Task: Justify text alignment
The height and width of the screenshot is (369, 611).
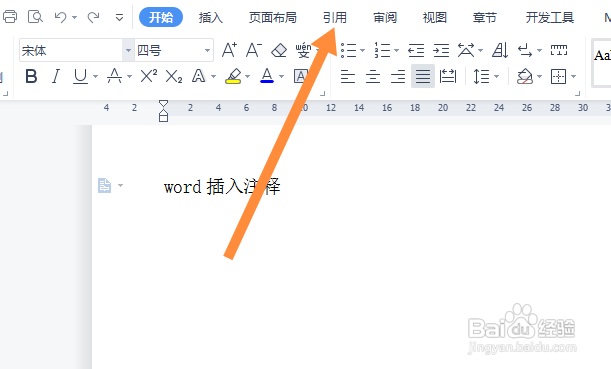Action: tap(423, 76)
